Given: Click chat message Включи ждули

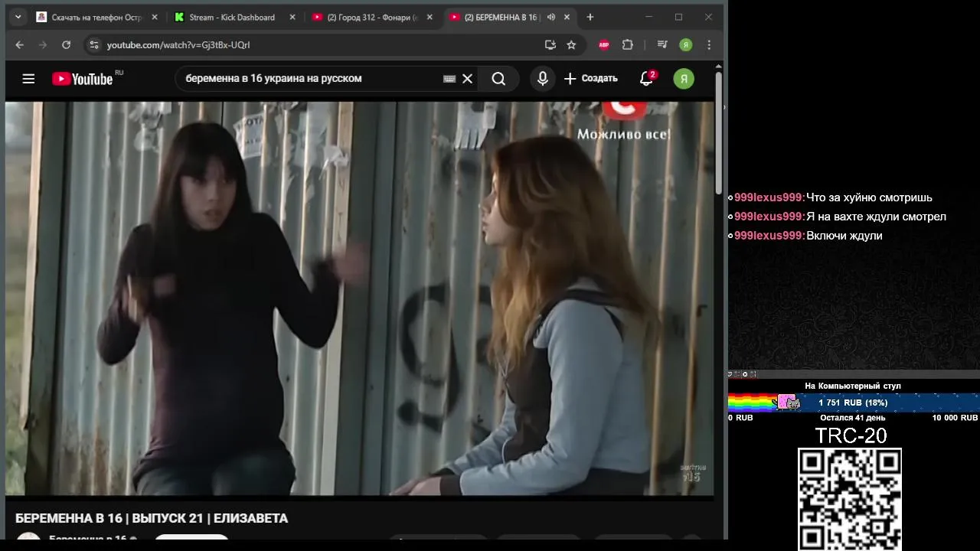Looking at the screenshot, I should pos(844,236).
